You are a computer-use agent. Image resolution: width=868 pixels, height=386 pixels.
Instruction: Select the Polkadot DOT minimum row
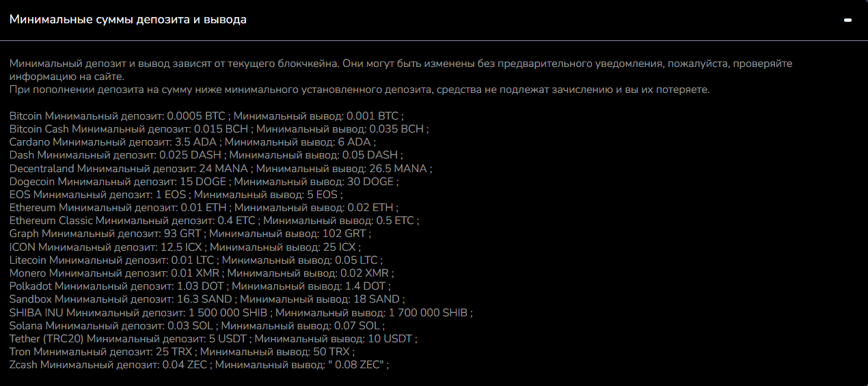(200, 286)
